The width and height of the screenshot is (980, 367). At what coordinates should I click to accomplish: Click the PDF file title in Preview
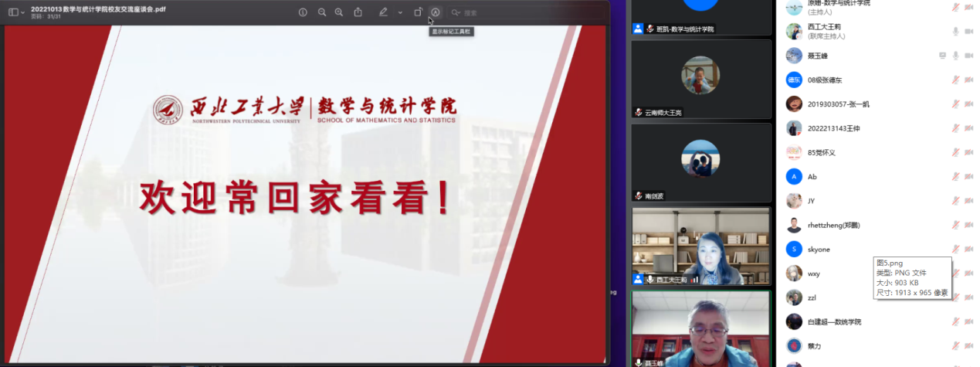[98, 8]
